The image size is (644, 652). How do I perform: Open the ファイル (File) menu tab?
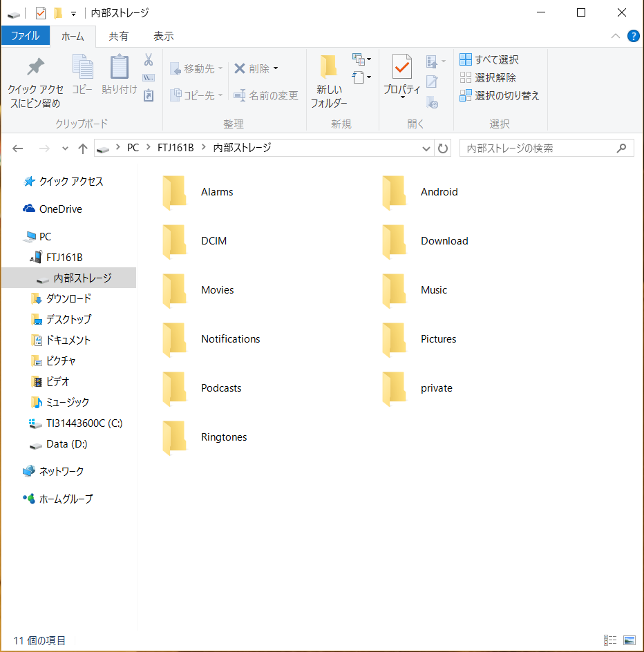pyautogui.click(x=25, y=36)
